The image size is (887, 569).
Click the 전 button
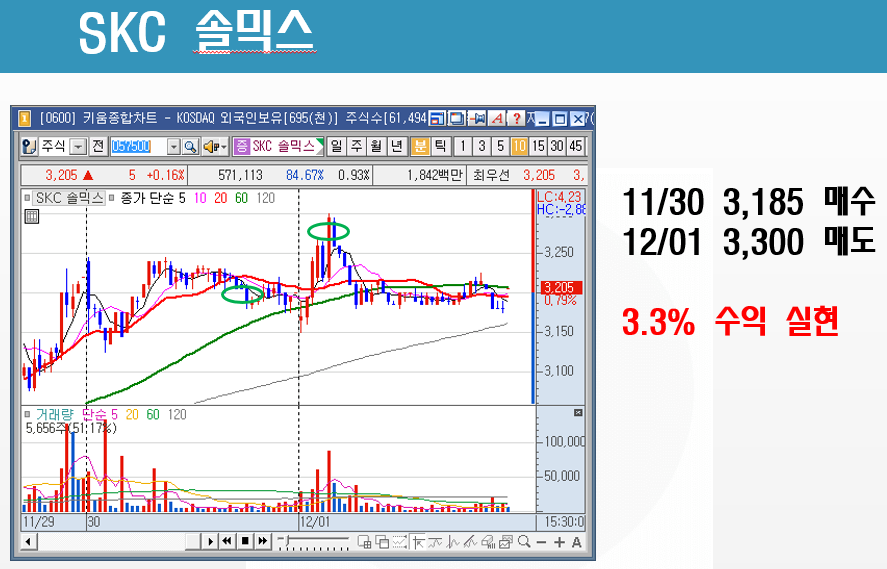coord(98,147)
